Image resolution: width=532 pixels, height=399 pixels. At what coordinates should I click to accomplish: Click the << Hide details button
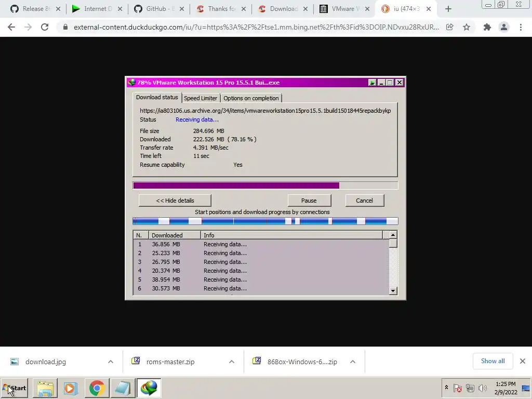pyautogui.click(x=175, y=201)
